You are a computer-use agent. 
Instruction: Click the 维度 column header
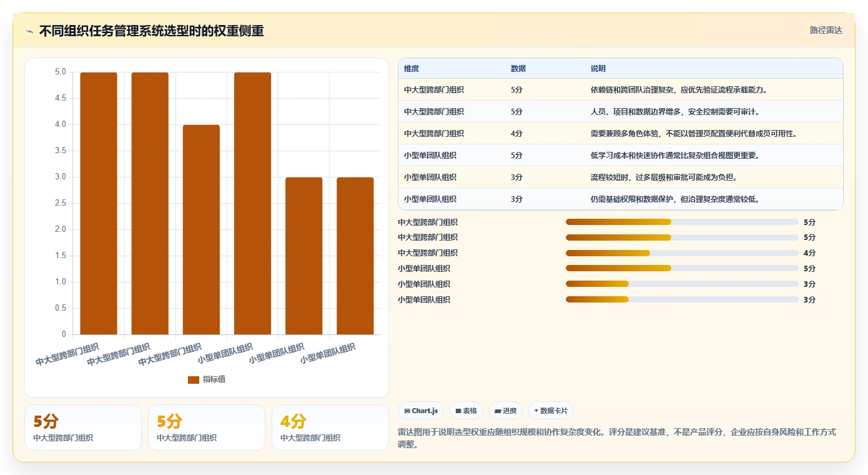coord(412,69)
